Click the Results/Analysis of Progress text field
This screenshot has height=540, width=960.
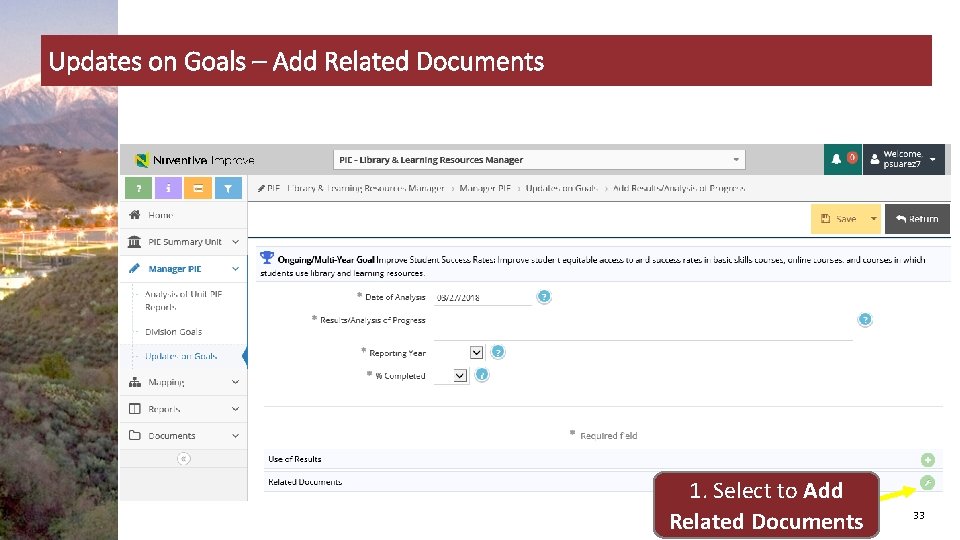643,326
